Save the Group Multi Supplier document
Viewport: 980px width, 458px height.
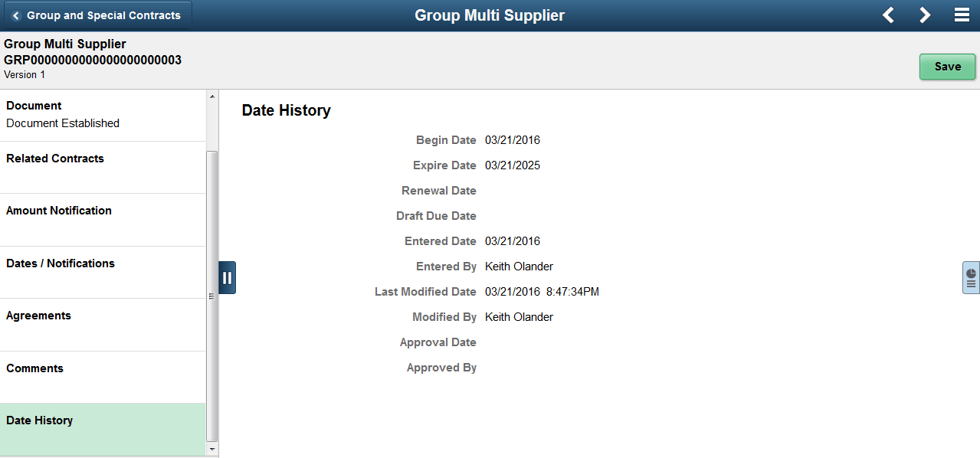947,67
